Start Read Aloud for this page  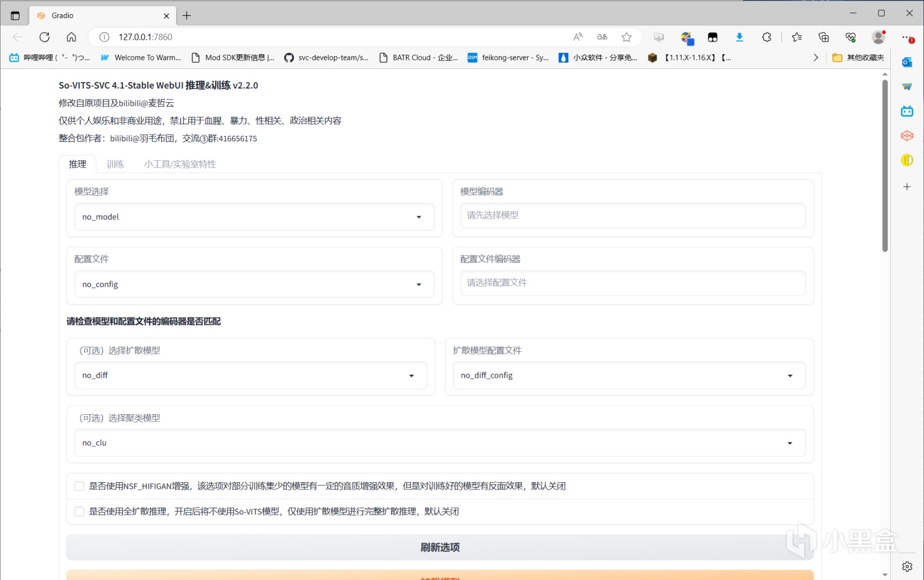pyautogui.click(x=578, y=37)
